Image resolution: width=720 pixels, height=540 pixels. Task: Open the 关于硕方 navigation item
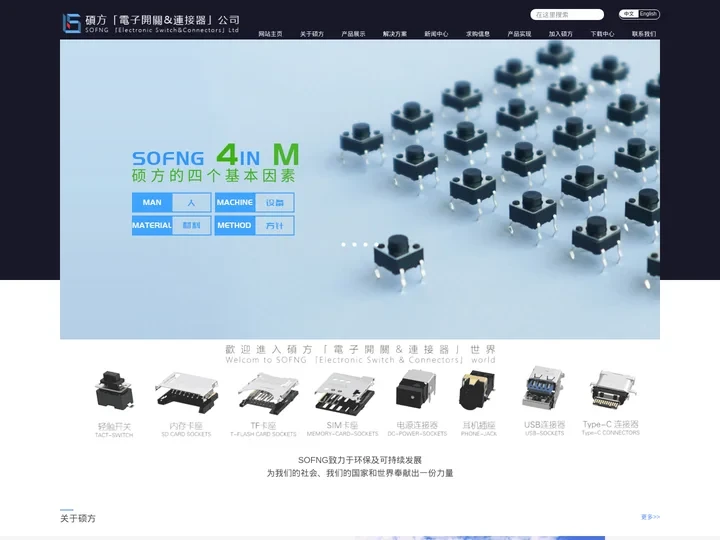pos(312,34)
